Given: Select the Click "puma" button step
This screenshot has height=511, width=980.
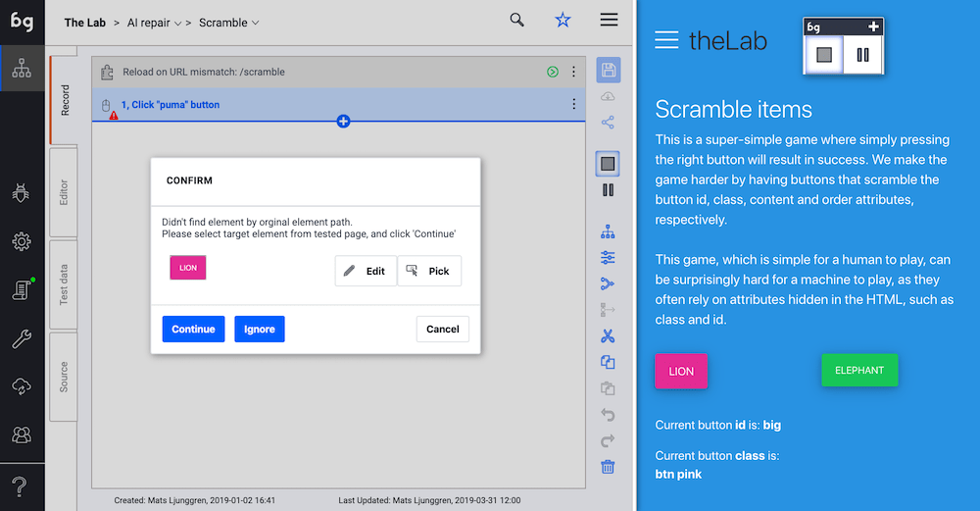Looking at the screenshot, I should pyautogui.click(x=338, y=104).
